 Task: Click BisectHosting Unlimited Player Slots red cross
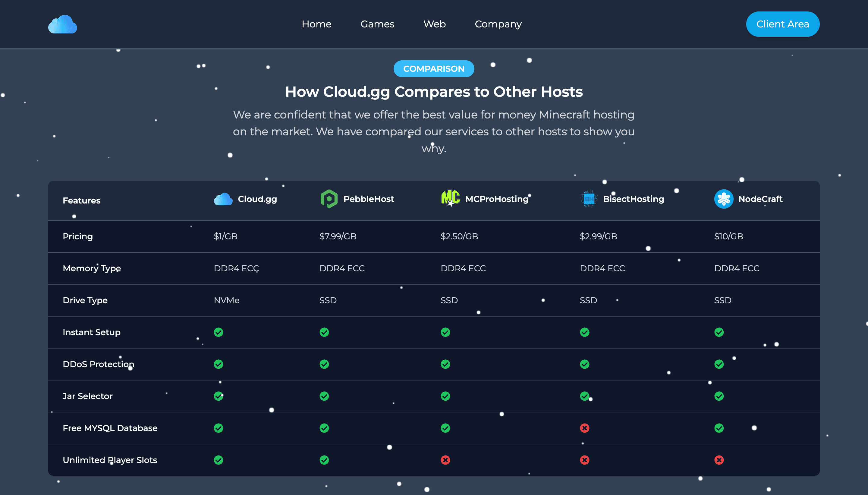click(585, 460)
